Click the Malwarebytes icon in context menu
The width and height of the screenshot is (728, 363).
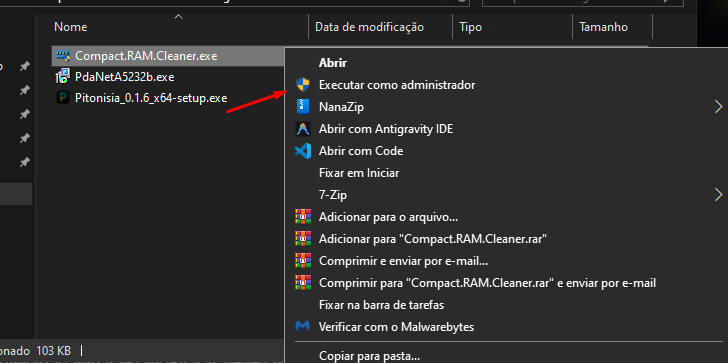point(303,327)
